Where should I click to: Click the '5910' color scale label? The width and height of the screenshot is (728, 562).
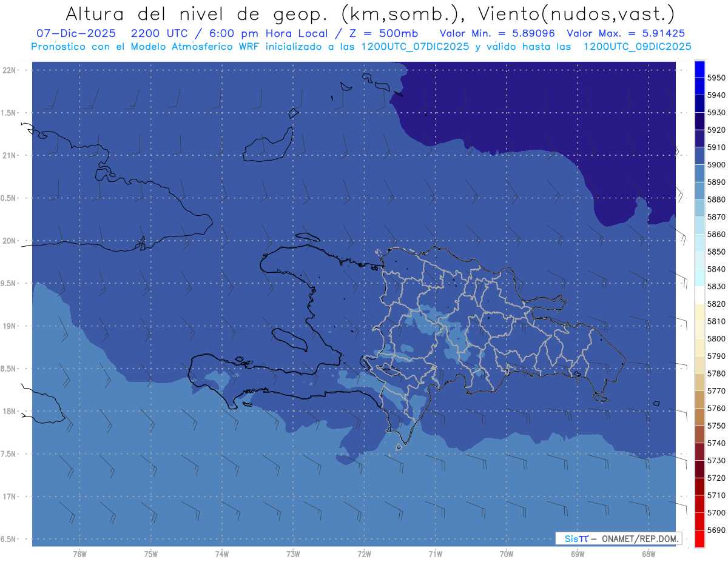point(716,147)
